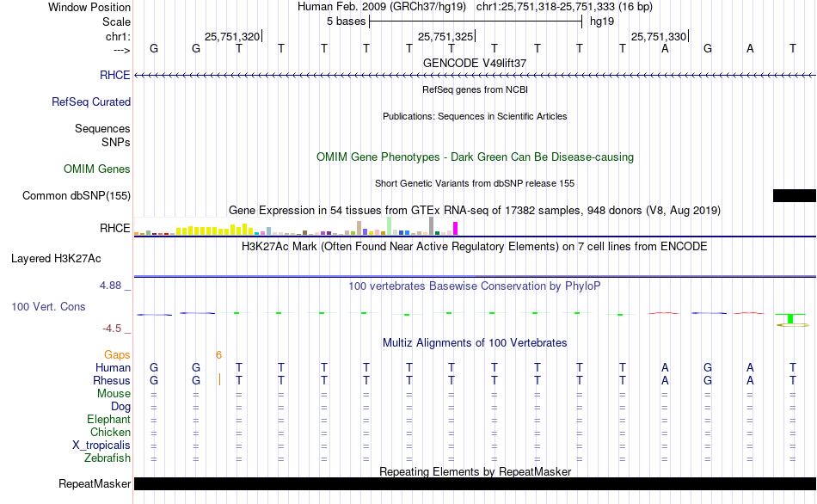Click '100 vertebrates Basewise Conservation by PhyloP'
Viewport: 817px width, 504px height.
click(474, 286)
